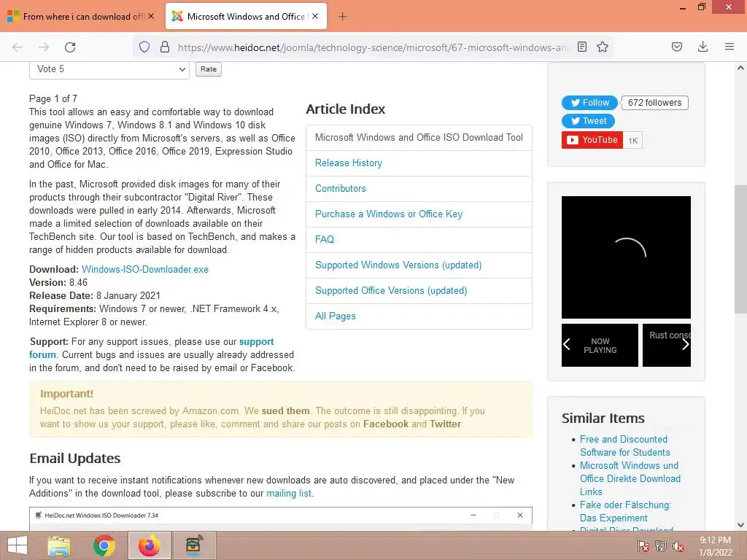This screenshot has height=560, width=747.
Task: Open 'Free and Discounted Software for Students'
Action: point(624,446)
